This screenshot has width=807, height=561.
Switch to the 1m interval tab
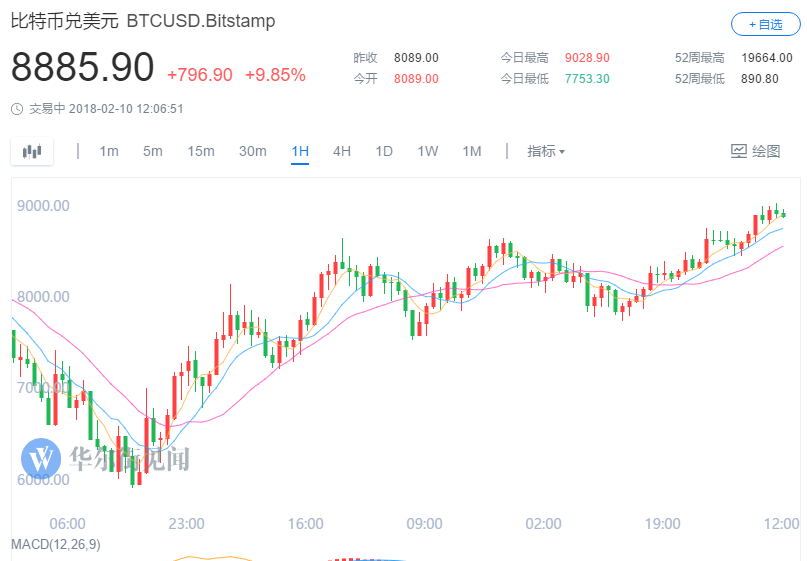click(109, 151)
